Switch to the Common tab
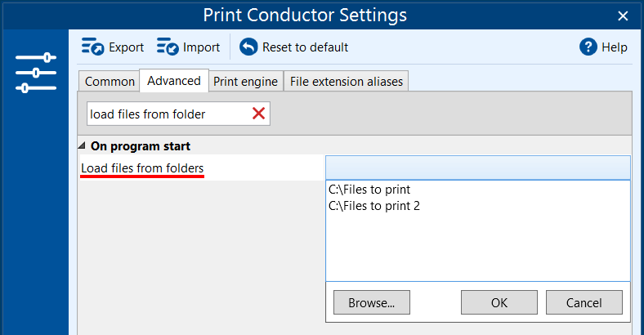 click(110, 81)
